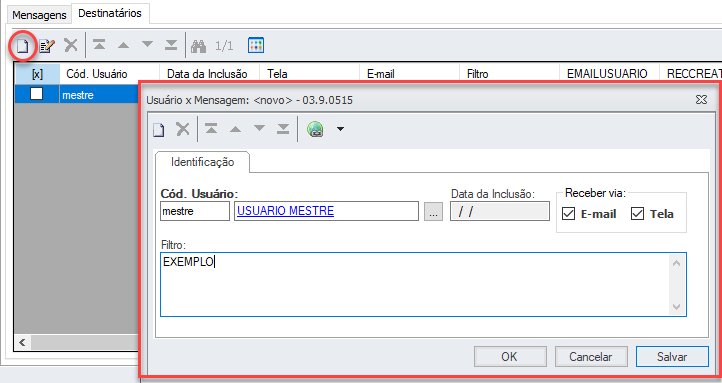Toggle the Tela checkbox under Receber via
Image resolution: width=722 pixels, height=383 pixels.
(x=637, y=214)
